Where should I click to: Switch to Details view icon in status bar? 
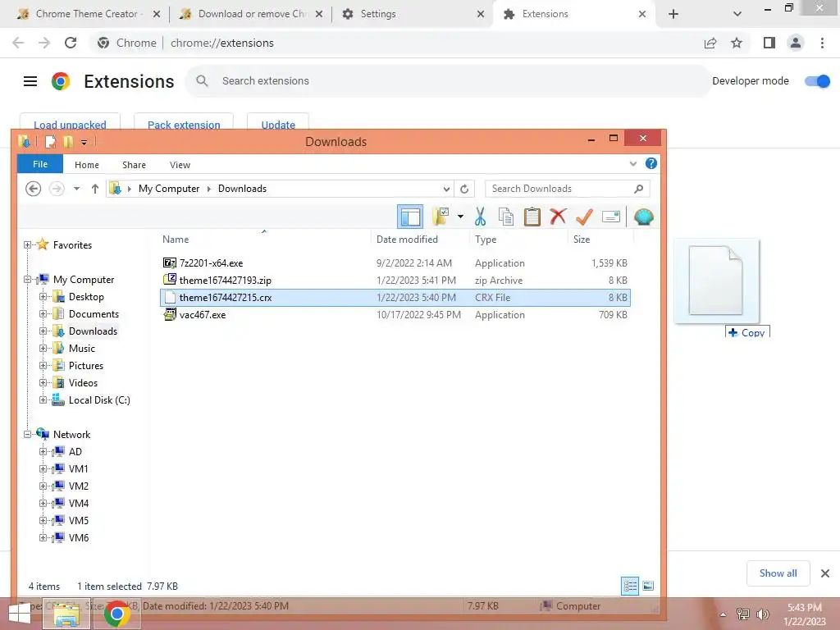630,586
